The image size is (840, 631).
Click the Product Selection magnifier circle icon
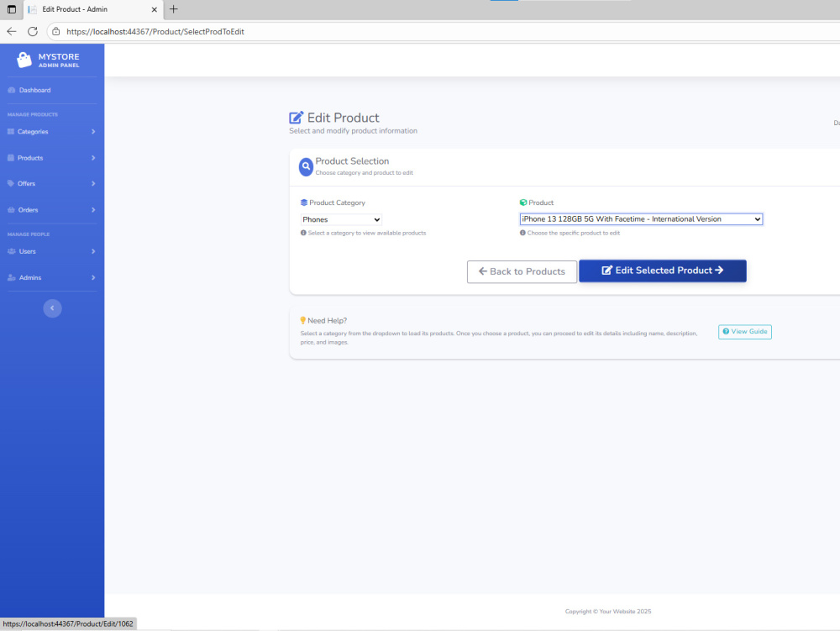pos(306,166)
